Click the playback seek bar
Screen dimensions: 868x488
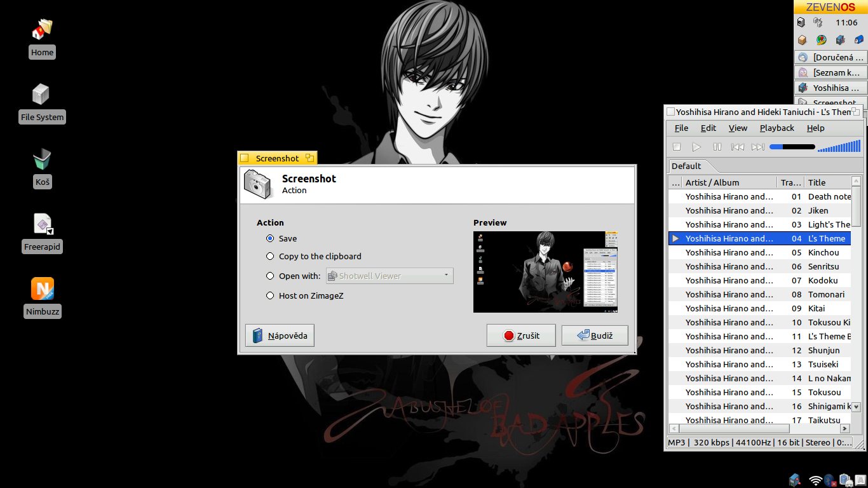point(792,147)
